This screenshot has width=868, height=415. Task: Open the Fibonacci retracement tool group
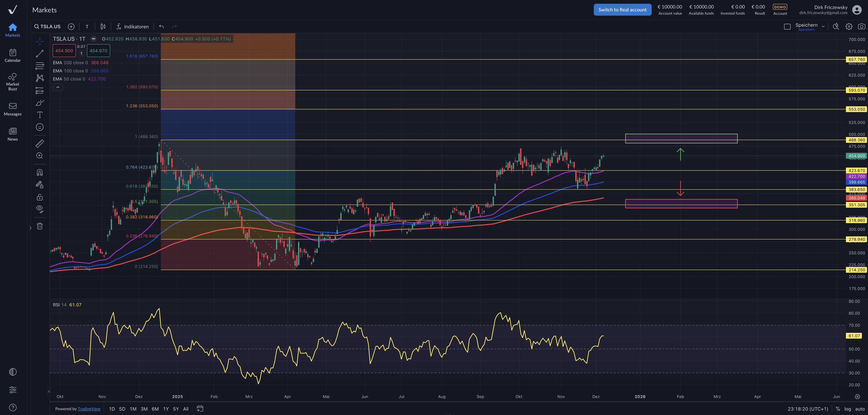pyautogui.click(x=40, y=66)
